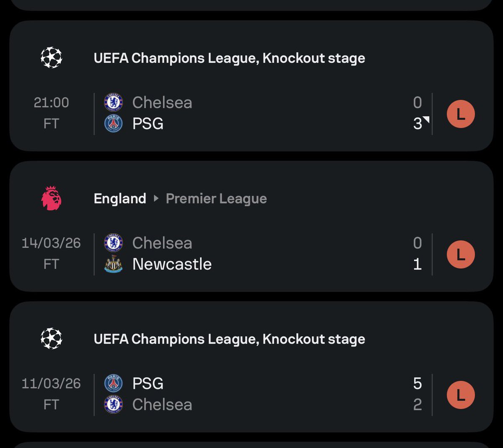Click the loss badge for Chelsea 0-3 PSG

click(x=461, y=114)
